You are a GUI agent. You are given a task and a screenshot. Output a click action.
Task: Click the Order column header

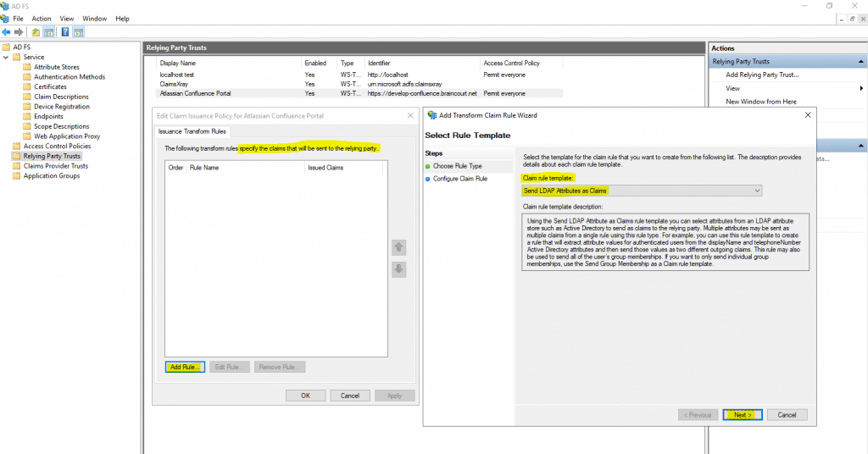click(175, 168)
